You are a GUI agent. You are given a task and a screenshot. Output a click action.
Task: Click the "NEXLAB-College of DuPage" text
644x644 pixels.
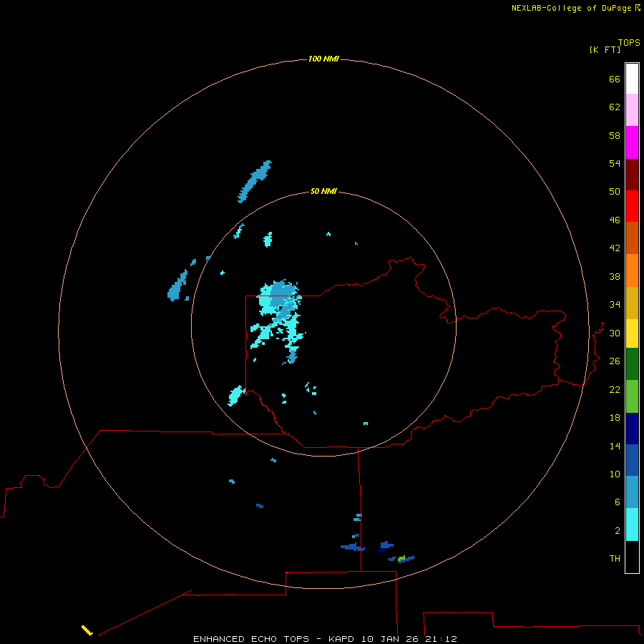572,8
